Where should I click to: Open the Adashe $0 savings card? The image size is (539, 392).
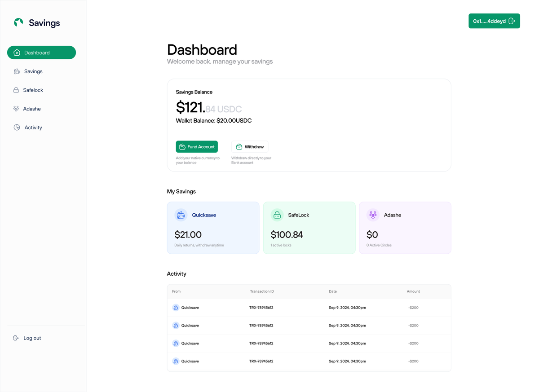(x=405, y=228)
